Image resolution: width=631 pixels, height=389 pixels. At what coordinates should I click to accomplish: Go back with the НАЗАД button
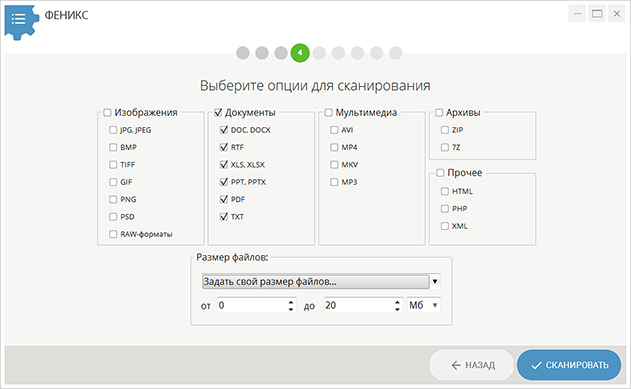click(x=472, y=365)
